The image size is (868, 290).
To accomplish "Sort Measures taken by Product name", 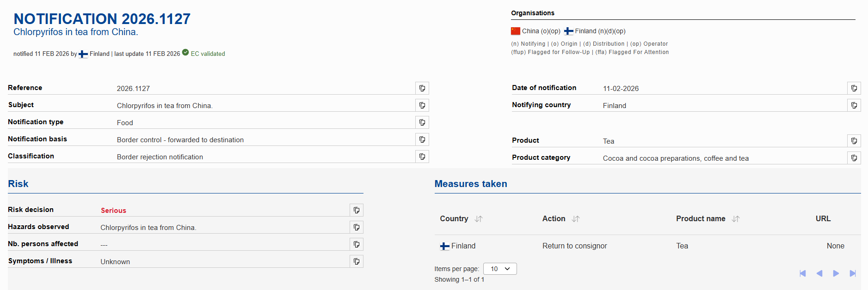I will (736, 219).
